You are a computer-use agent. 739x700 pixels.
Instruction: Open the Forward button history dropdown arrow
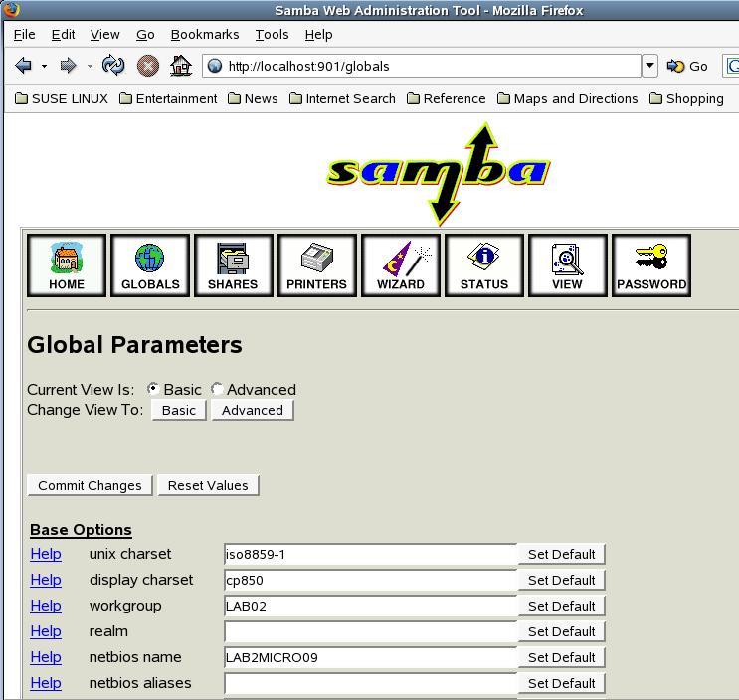90,66
